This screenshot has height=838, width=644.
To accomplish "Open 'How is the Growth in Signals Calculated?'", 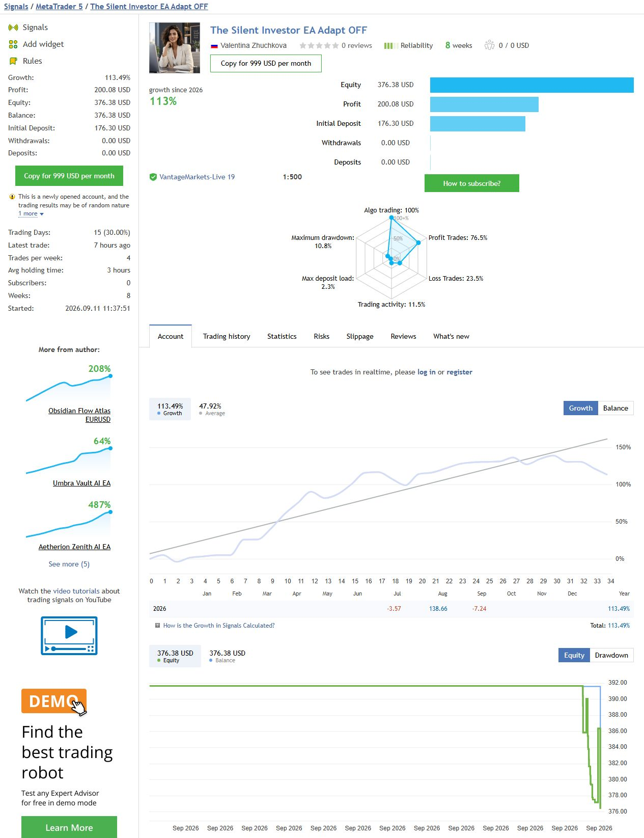I will coord(219,626).
